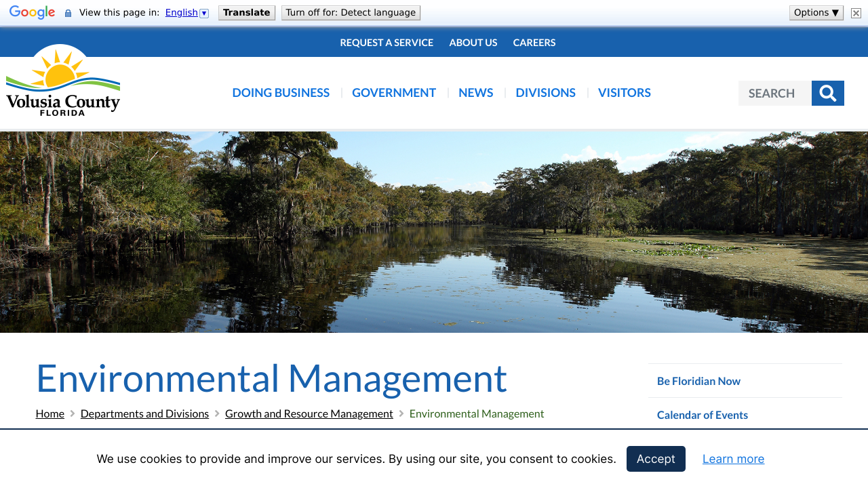Click the Request a Service link
The height and width of the screenshot is (488, 868).
tap(387, 43)
